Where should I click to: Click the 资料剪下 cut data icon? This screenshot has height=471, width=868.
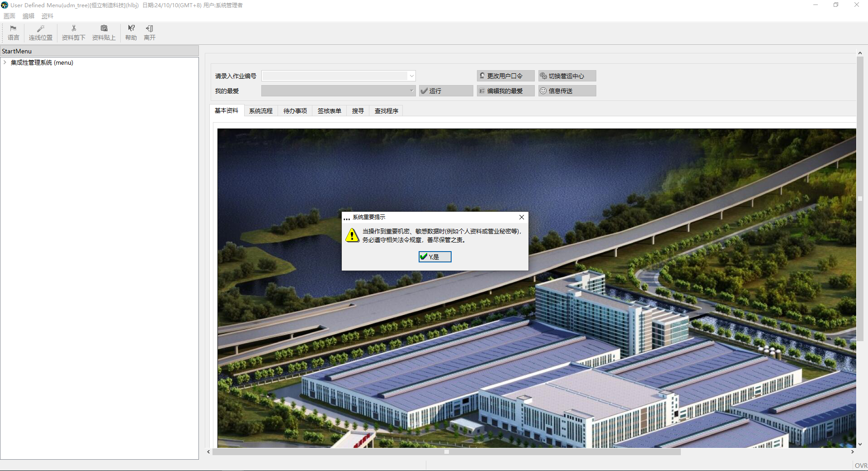[x=74, y=33]
